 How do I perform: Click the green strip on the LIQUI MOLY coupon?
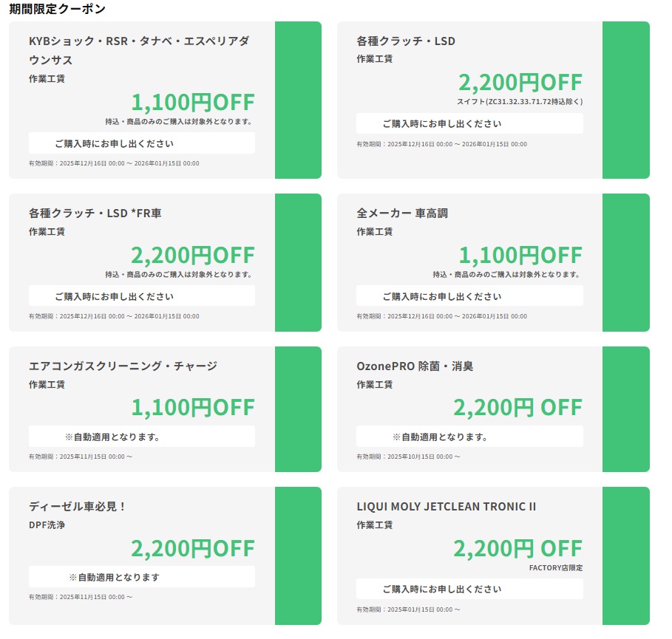625,556
